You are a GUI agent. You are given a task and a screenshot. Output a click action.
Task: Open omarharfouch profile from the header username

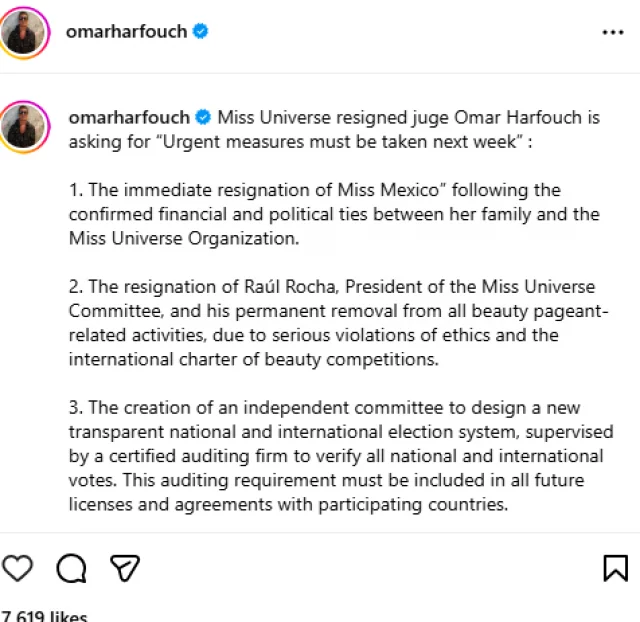126,31
